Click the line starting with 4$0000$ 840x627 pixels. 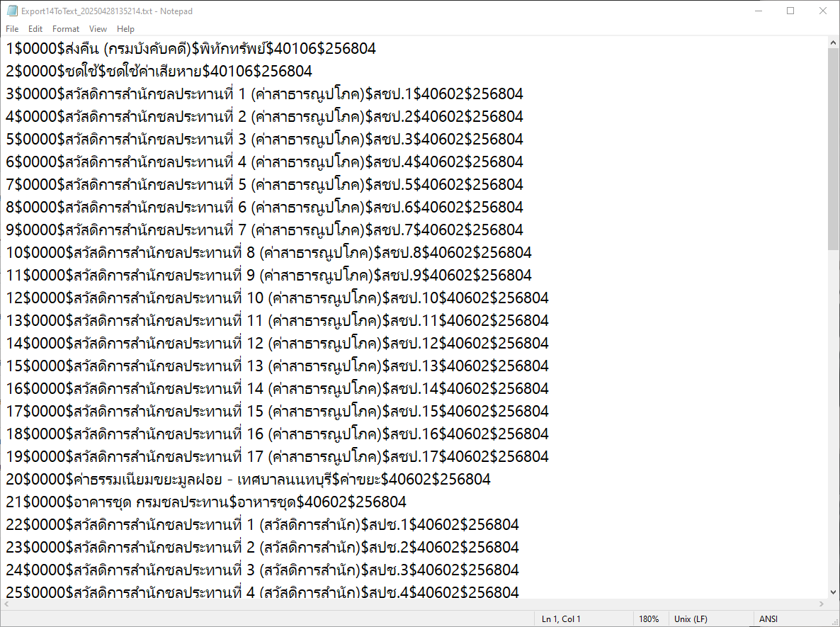click(x=264, y=116)
